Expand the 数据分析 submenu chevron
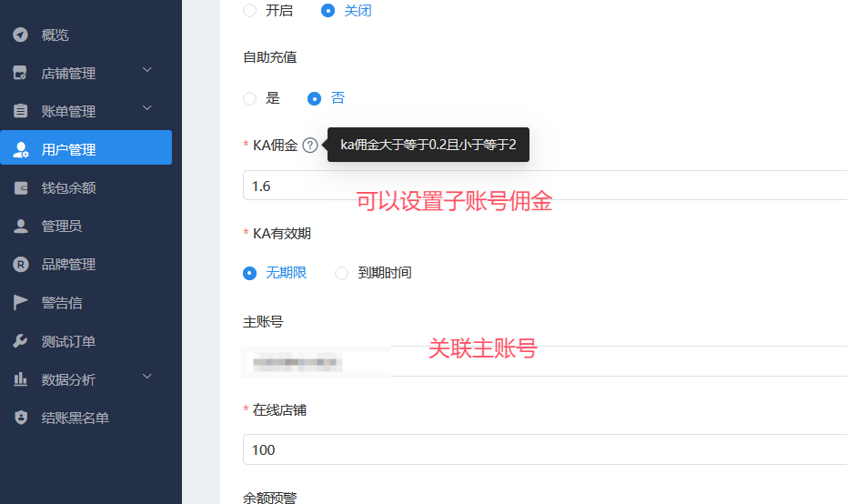This screenshot has width=847, height=504. point(147,377)
